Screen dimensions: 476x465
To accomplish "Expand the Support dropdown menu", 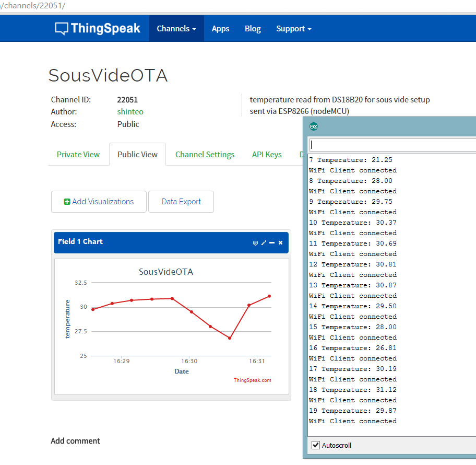I will 293,29.
